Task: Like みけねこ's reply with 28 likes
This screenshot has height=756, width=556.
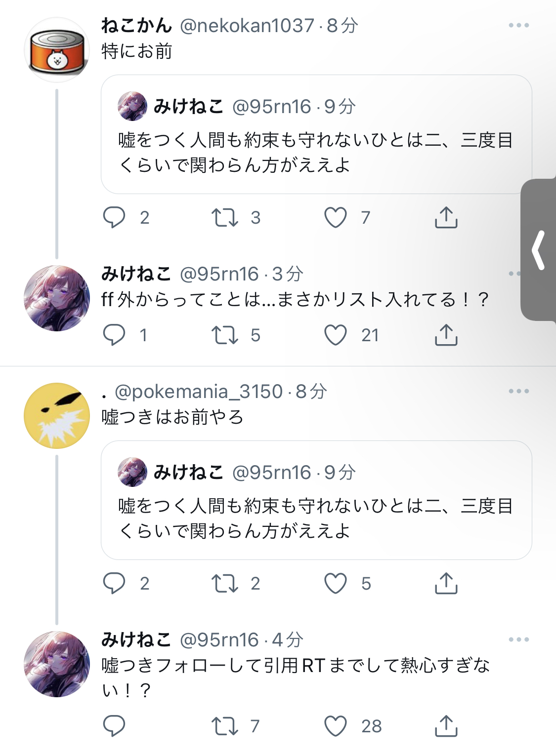Action: [x=336, y=726]
